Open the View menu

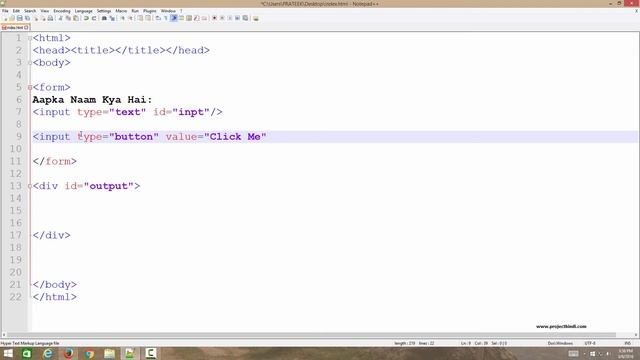click(45, 11)
